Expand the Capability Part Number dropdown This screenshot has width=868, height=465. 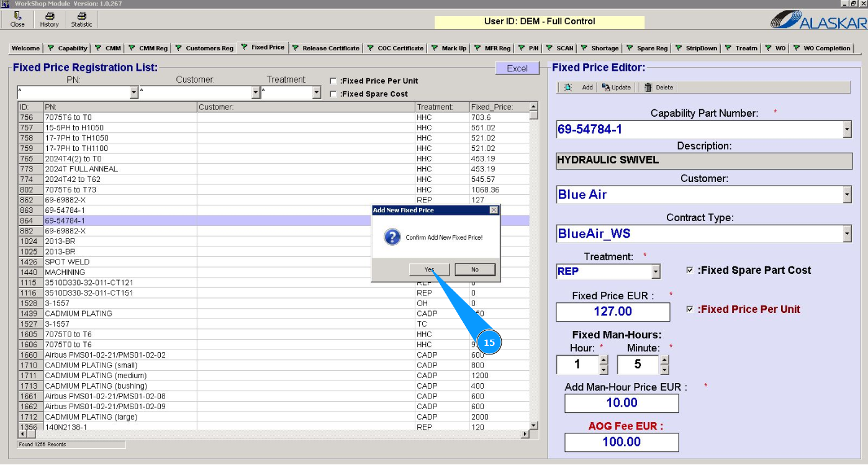pos(847,130)
